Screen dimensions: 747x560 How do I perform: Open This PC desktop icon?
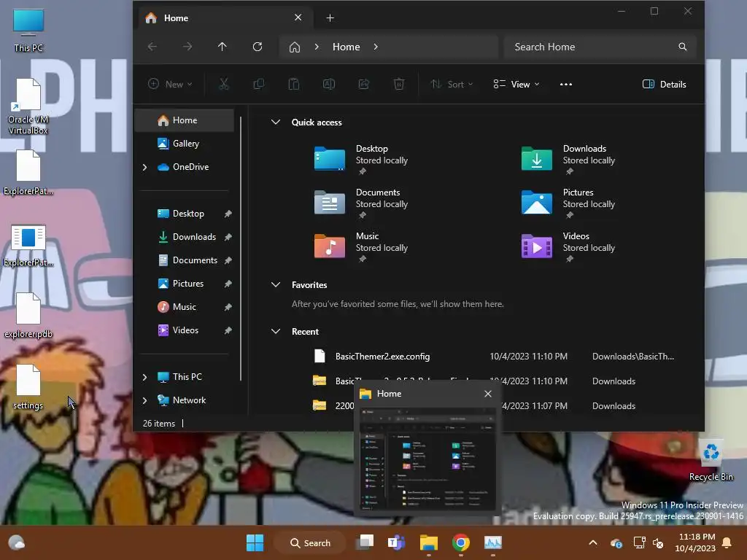click(x=28, y=30)
